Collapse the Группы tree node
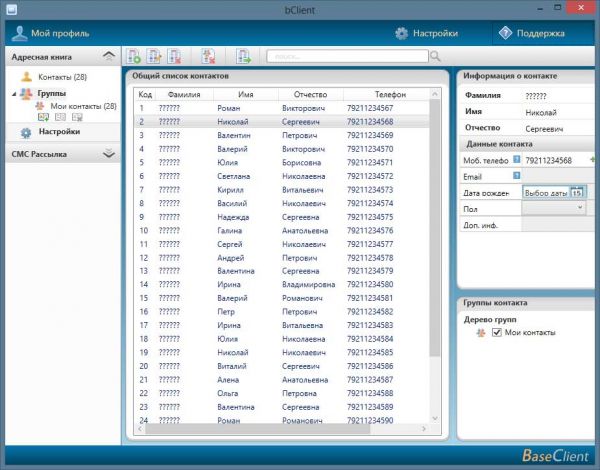This screenshot has height=470, width=600. coord(13,93)
